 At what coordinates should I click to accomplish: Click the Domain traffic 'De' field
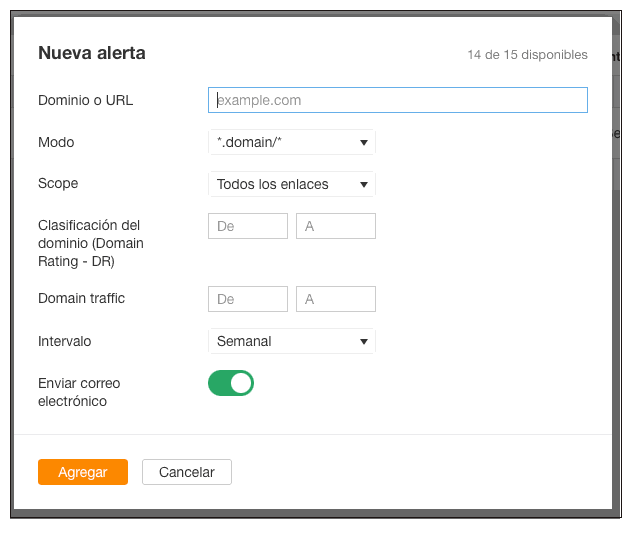pyautogui.click(x=248, y=299)
